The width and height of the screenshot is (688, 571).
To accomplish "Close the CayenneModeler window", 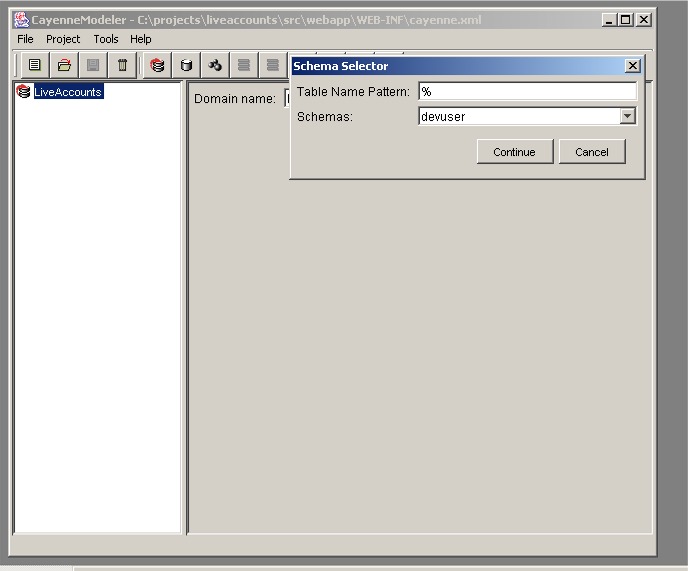I will coord(644,20).
